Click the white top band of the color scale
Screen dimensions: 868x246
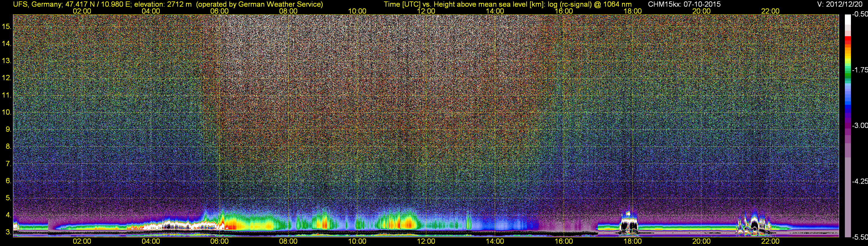848,20
